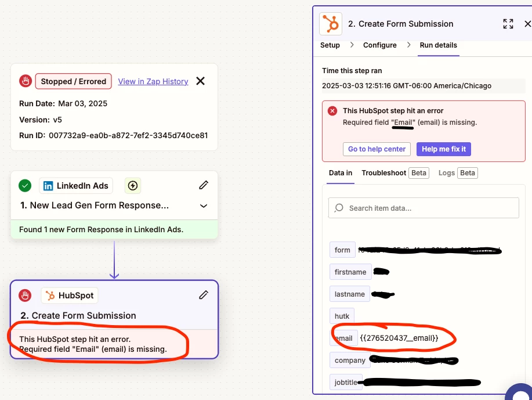Click the company field label
Viewport: 532px width, 400px height.
[x=350, y=361]
